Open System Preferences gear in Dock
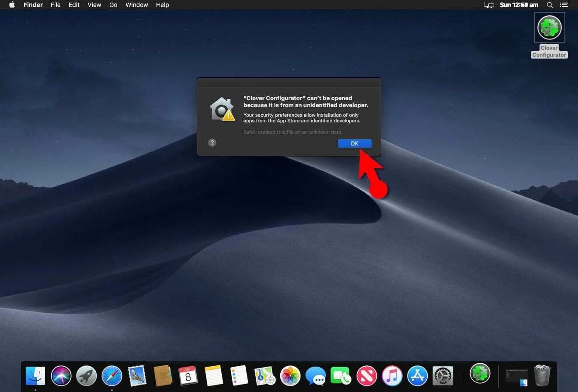 443,376
